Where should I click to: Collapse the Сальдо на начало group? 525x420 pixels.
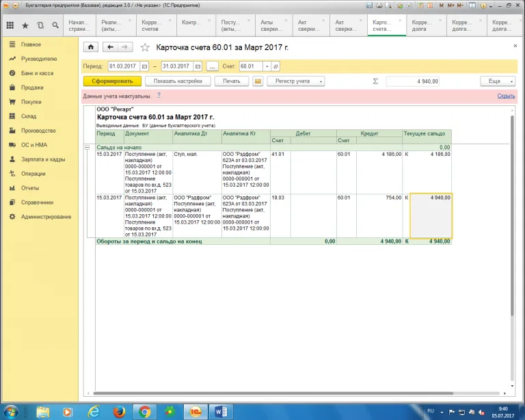point(87,147)
